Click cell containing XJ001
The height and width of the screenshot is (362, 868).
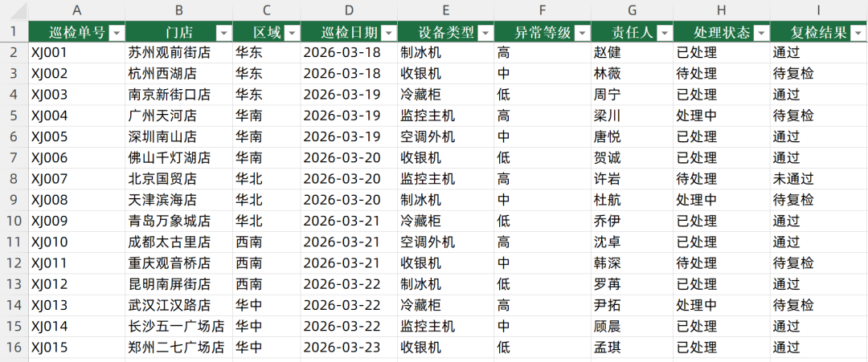77,52
